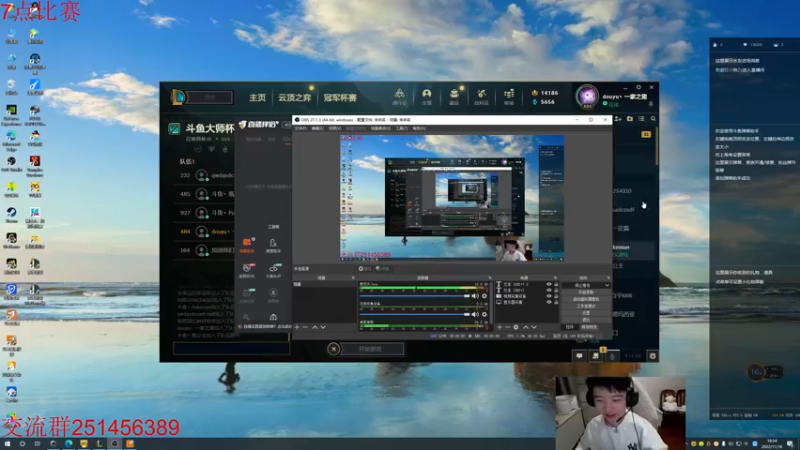Open the source Properties button above OBS scenes
This screenshot has width=800, height=450.
tap(364, 269)
